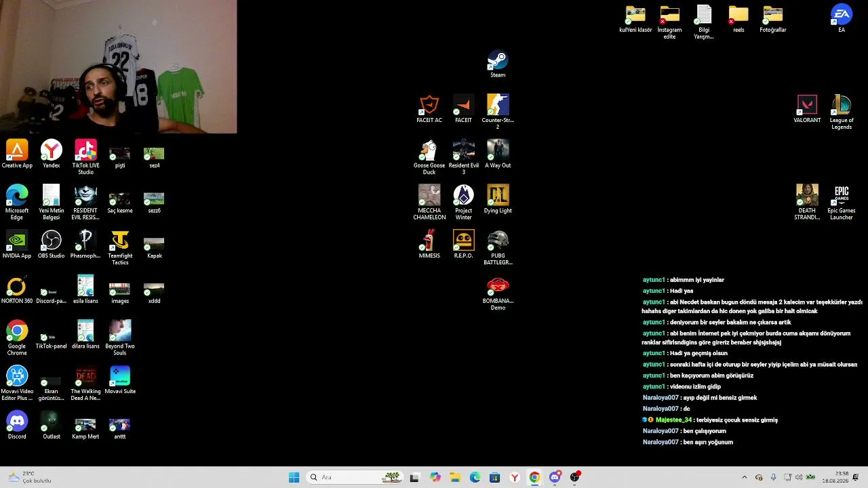Select the Outlast desktop shortcut
Viewport: 868px width, 488px height.
[51, 425]
